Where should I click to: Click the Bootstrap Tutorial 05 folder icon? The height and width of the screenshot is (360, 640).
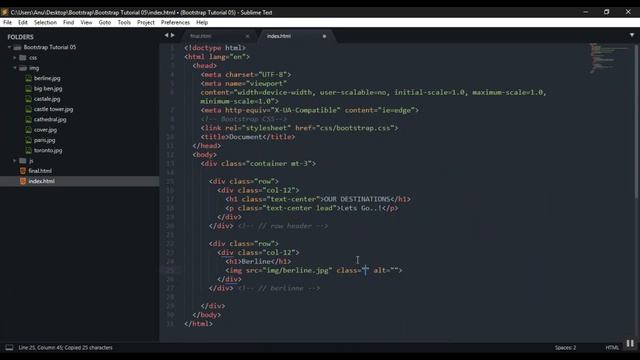click(17, 47)
